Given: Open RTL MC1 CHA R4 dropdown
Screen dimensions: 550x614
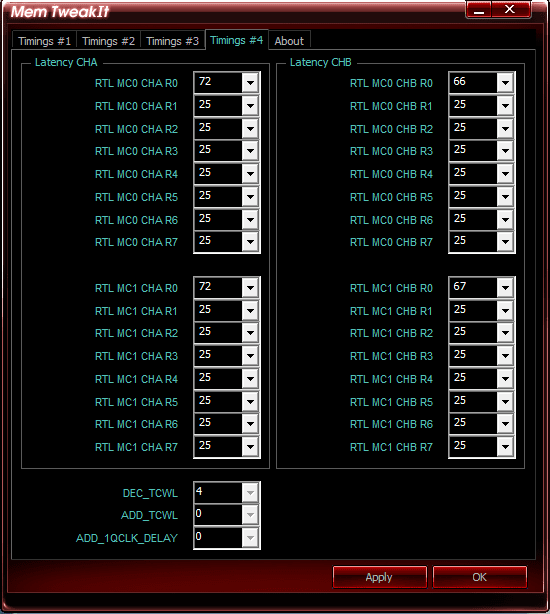Looking at the screenshot, I should 250,379.
